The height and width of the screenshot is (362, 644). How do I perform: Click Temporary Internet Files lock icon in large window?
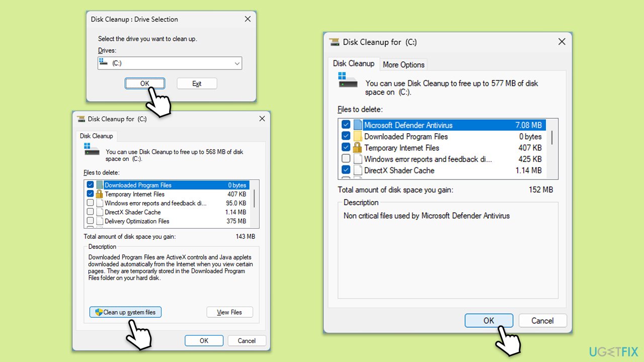coord(358,147)
